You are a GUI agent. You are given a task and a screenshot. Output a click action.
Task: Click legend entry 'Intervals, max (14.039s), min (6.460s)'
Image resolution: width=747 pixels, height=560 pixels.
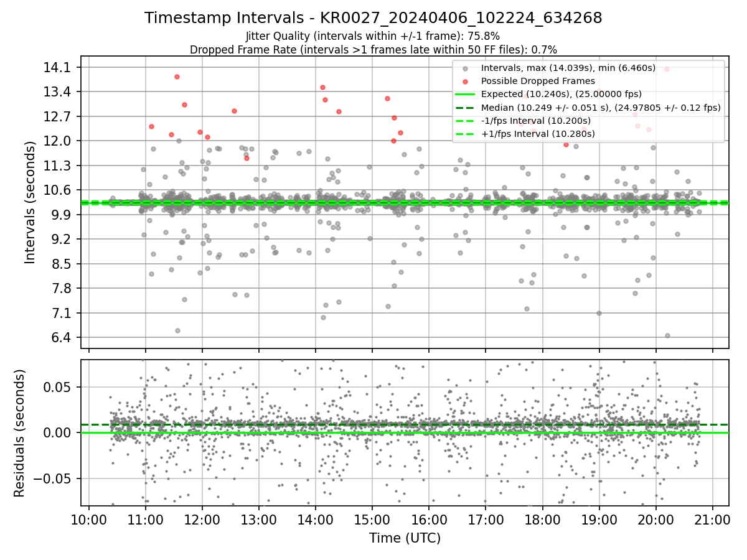click(x=568, y=68)
